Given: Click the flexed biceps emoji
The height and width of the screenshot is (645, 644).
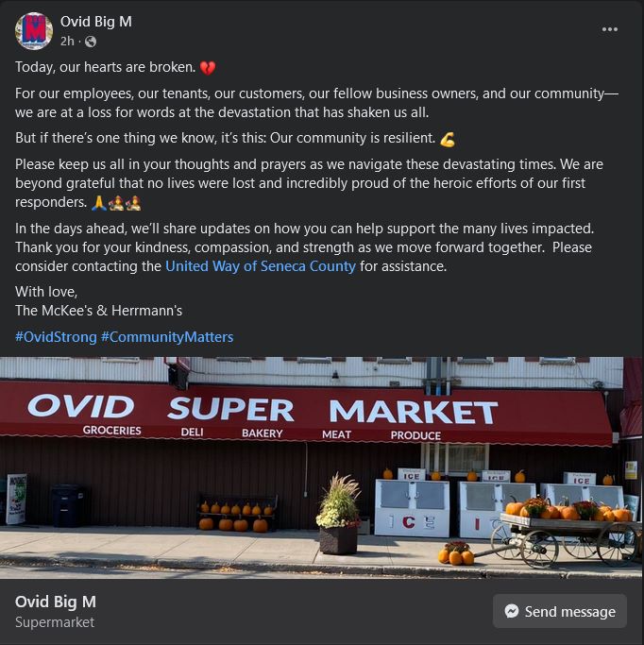Looking at the screenshot, I should tap(448, 139).
